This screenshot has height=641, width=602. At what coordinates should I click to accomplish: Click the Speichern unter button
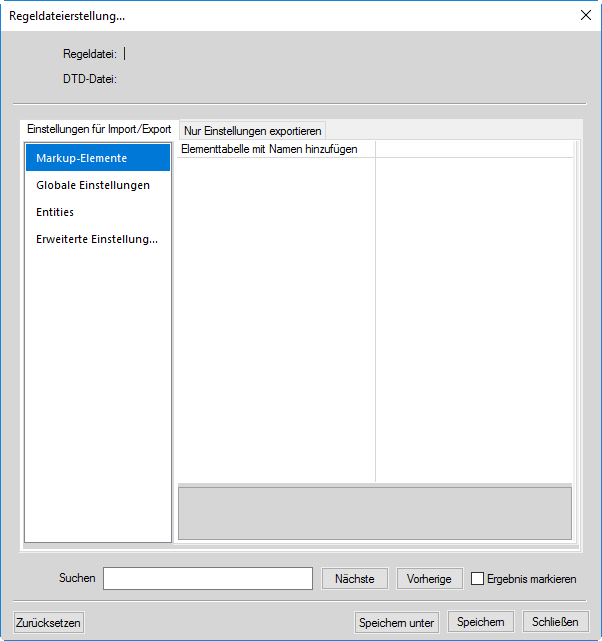(397, 623)
